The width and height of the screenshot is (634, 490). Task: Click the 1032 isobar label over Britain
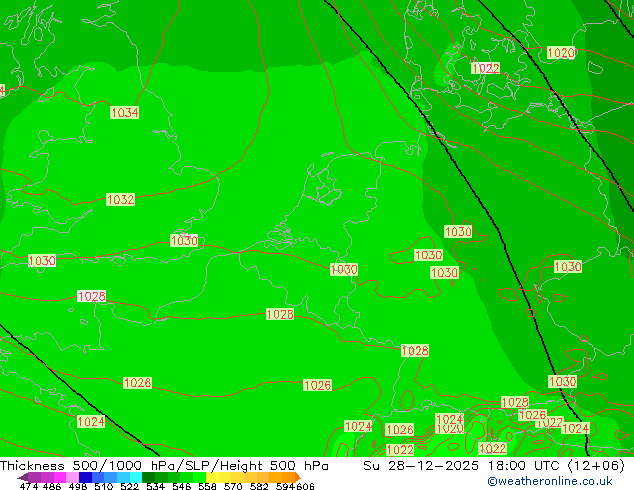coord(120,199)
